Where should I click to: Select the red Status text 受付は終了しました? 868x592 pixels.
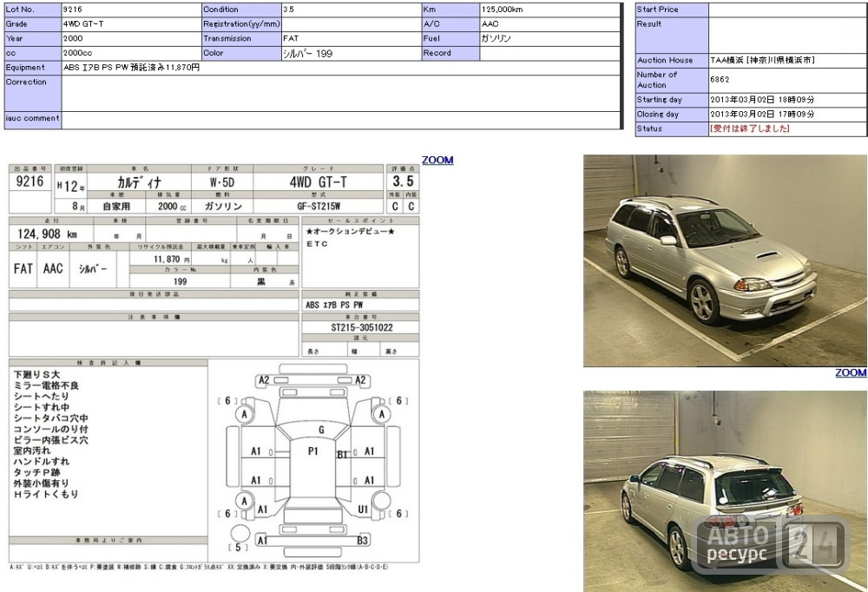[x=750, y=128]
